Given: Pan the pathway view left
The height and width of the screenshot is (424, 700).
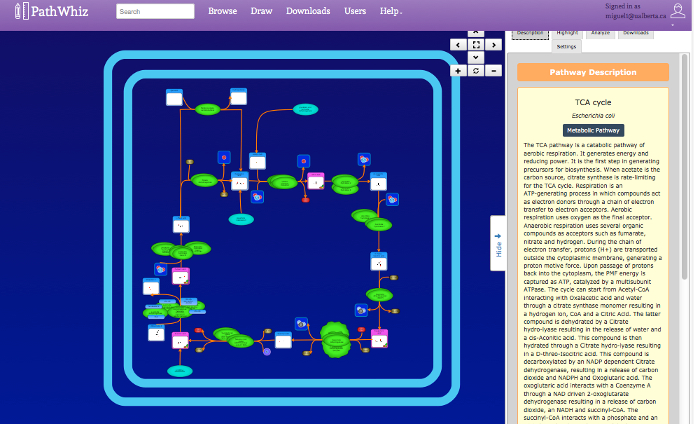Looking at the screenshot, I should click(x=458, y=45).
